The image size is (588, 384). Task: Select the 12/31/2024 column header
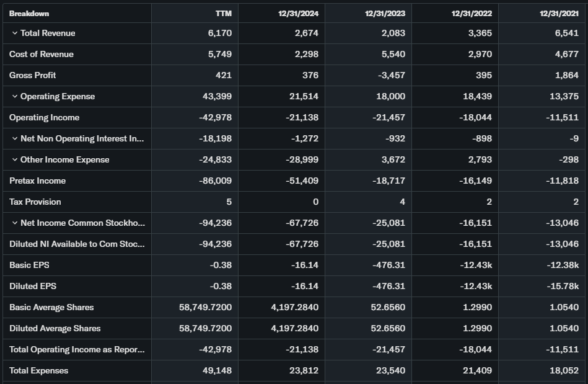(298, 13)
